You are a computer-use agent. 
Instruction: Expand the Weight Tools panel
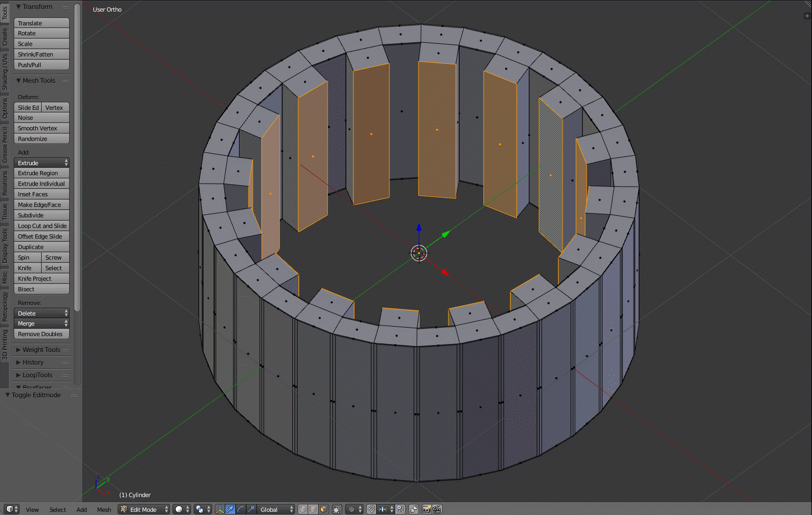pyautogui.click(x=41, y=349)
